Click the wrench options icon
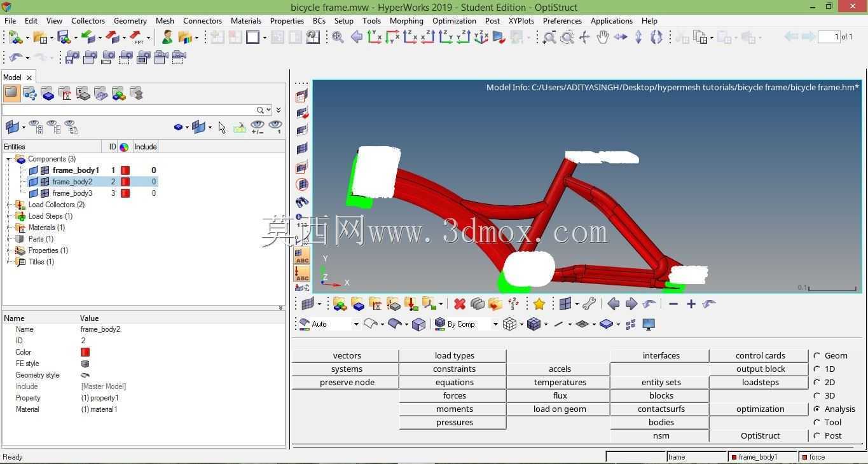The height and width of the screenshot is (464, 868). click(x=589, y=304)
